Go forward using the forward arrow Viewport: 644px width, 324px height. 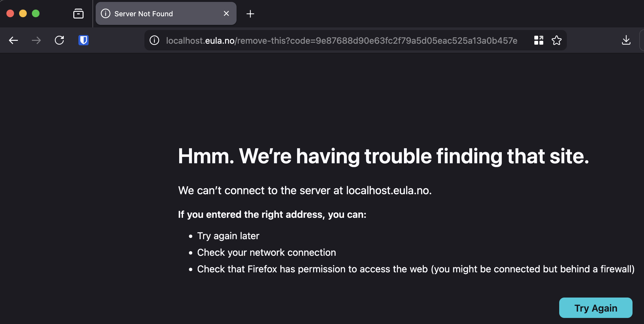tap(36, 40)
